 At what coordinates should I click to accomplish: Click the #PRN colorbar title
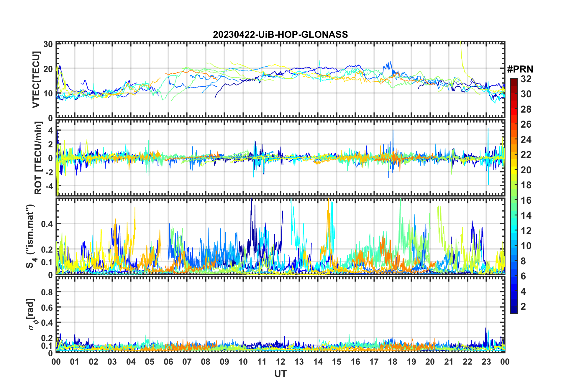tap(520, 69)
